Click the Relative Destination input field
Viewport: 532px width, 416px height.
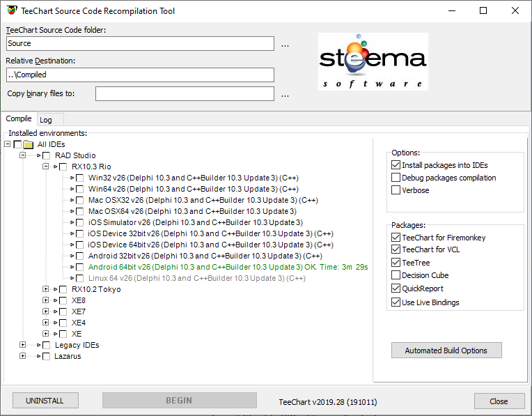pyautogui.click(x=140, y=75)
